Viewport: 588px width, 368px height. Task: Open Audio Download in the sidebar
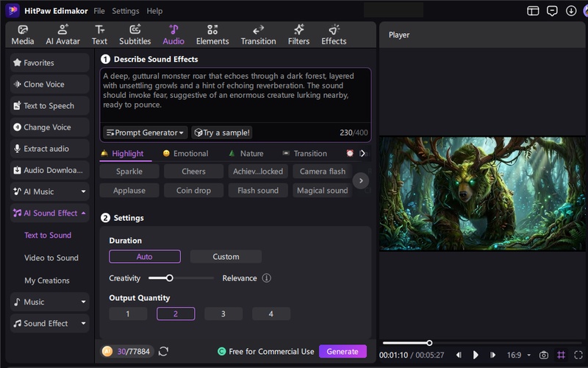tap(49, 170)
